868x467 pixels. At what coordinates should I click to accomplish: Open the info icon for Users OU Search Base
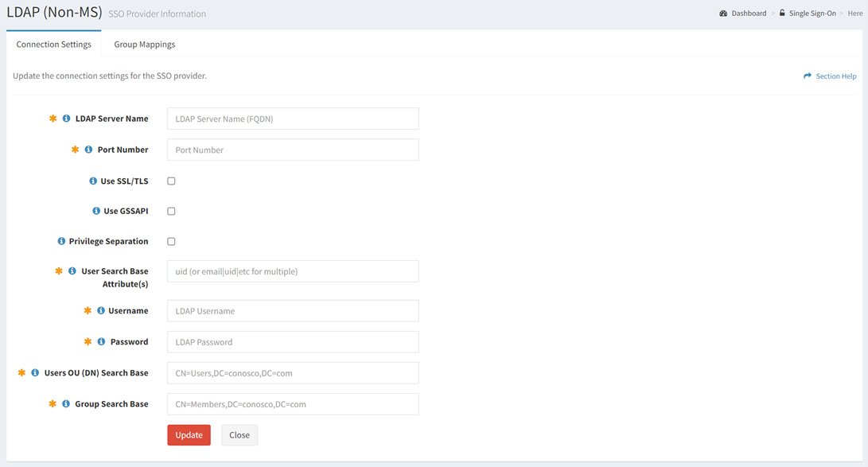[x=34, y=372]
